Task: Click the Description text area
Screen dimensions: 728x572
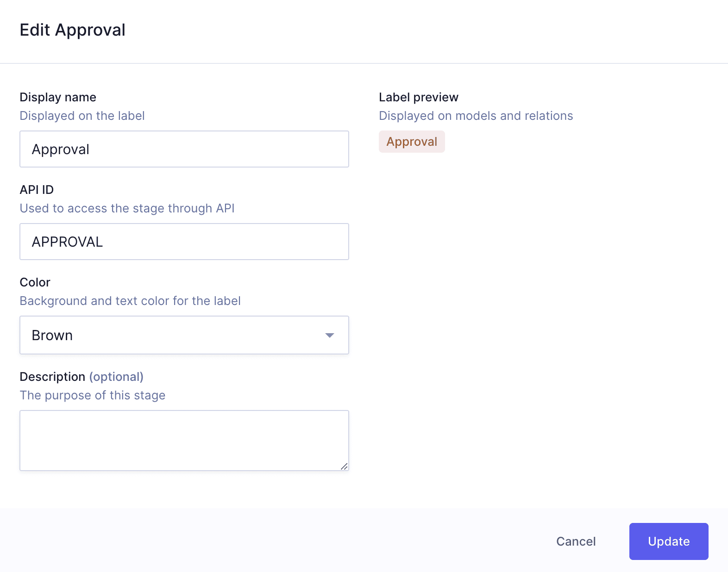Action: pos(184,441)
